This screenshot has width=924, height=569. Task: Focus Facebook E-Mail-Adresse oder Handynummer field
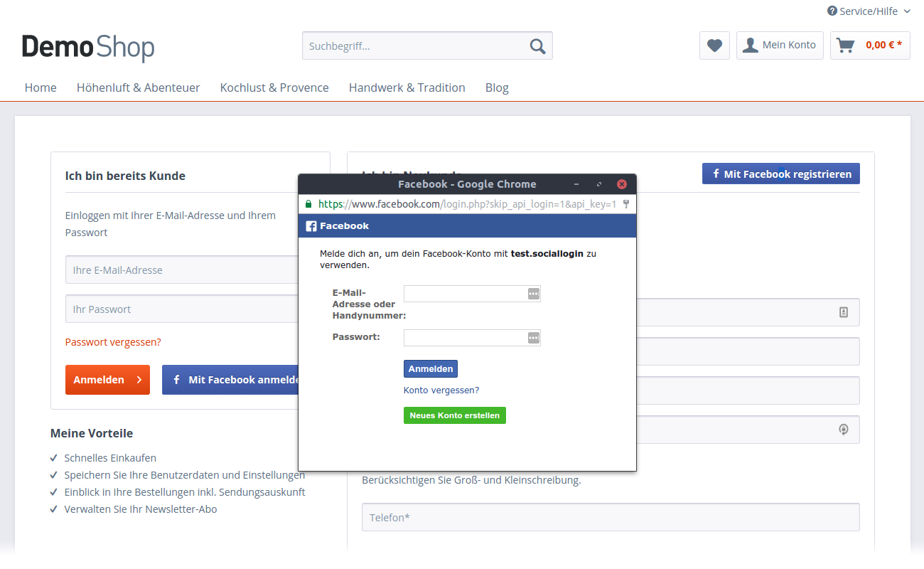click(x=472, y=294)
